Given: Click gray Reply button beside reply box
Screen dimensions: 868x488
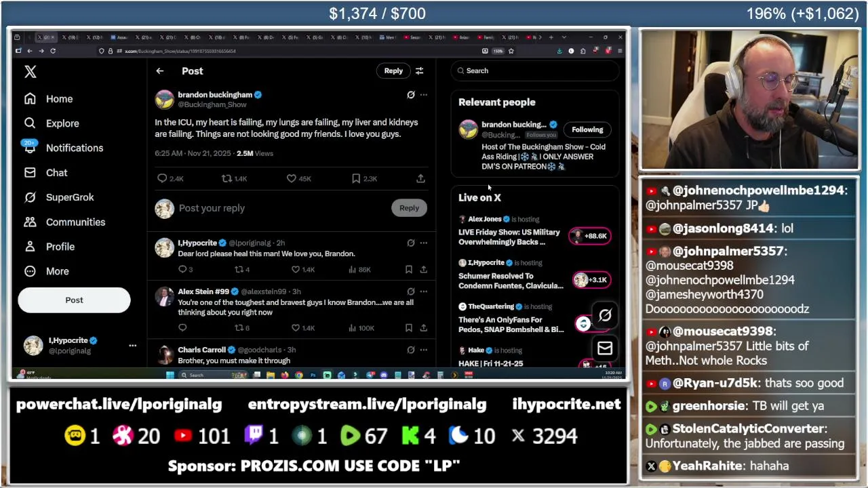Looking at the screenshot, I should click(409, 208).
